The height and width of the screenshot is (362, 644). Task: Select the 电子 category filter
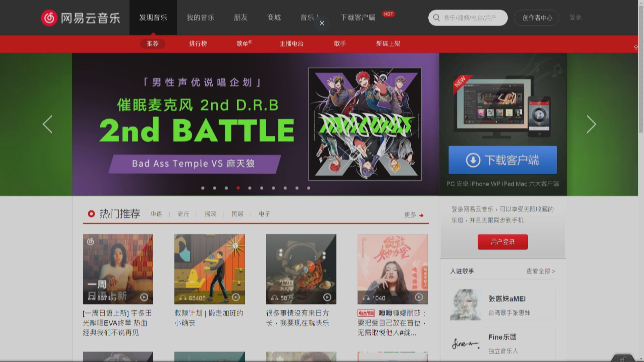pyautogui.click(x=264, y=214)
